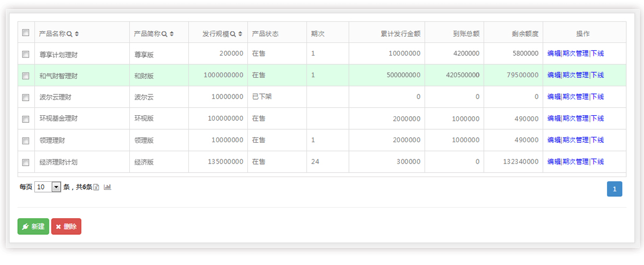Viewport: 644px width, 265px height.
Task: Click the 79500000 remaining quota value
Action: click(523, 75)
